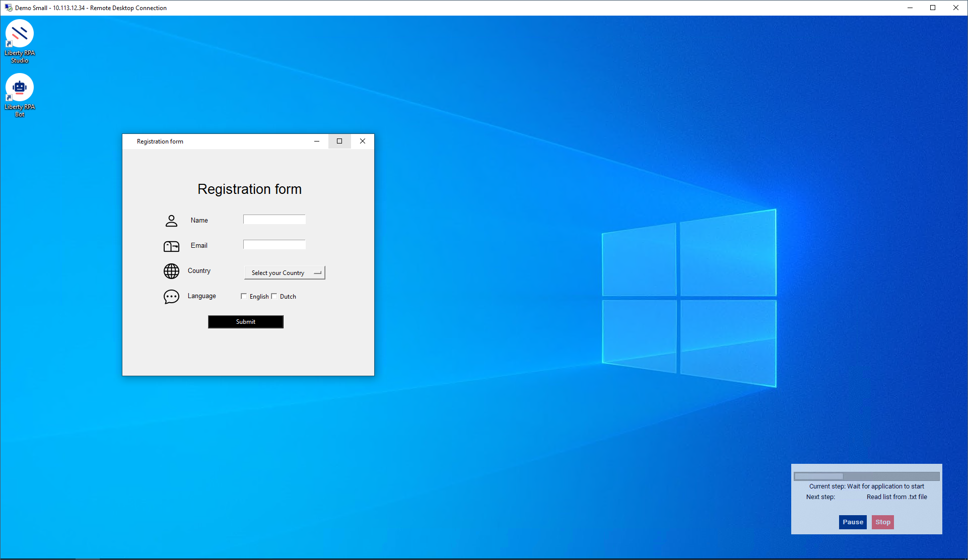
Task: Maximize the Registration form window
Action: click(339, 142)
